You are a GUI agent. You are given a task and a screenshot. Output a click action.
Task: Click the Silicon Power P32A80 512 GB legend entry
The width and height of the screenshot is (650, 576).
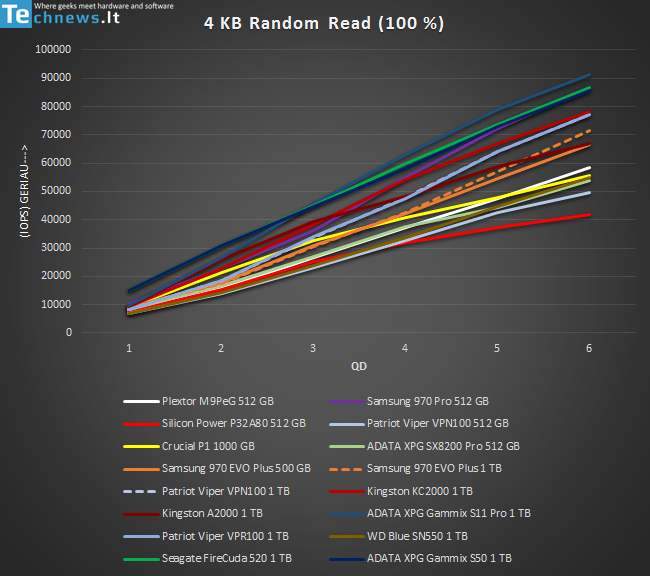click(x=215, y=423)
